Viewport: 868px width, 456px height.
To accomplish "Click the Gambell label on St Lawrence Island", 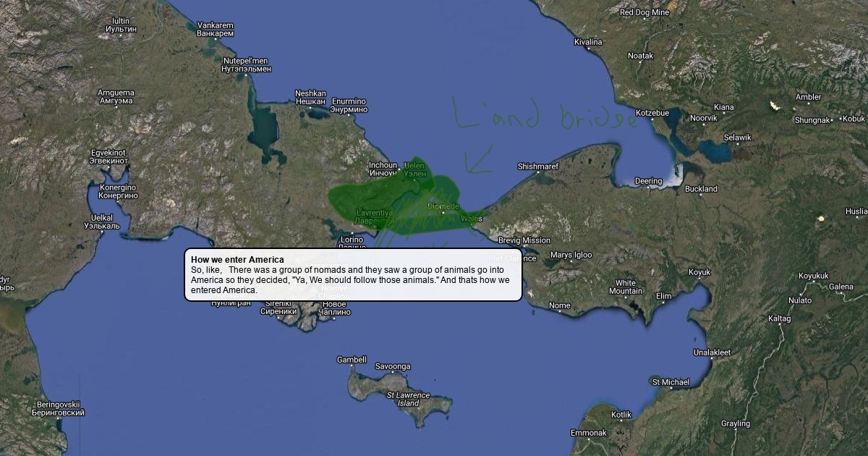I will [352, 360].
